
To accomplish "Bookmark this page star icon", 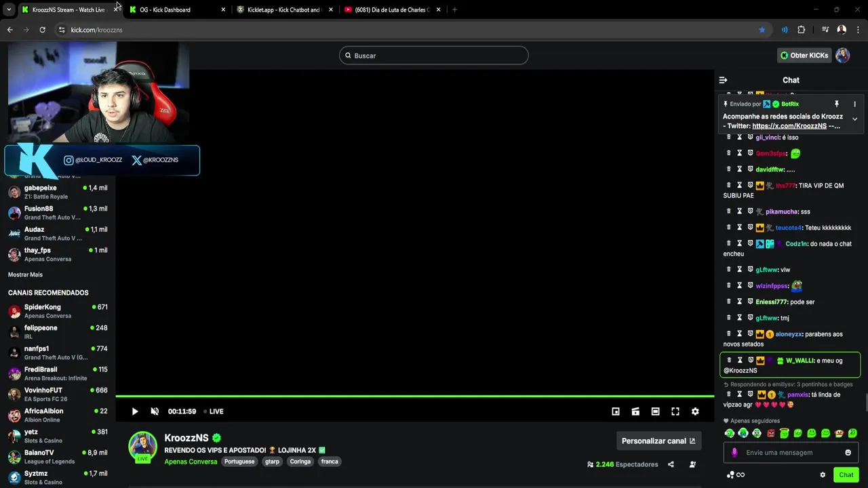I will 762,30.
